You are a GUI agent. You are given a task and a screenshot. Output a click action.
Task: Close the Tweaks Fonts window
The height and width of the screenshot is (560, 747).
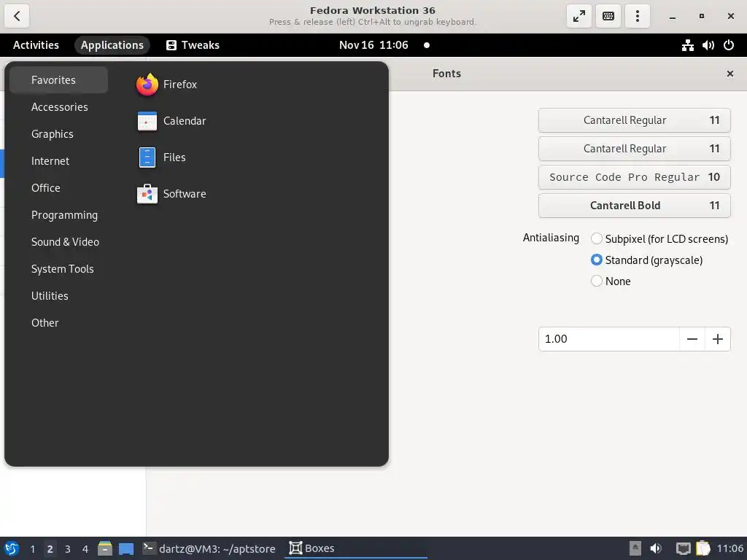[x=729, y=74]
